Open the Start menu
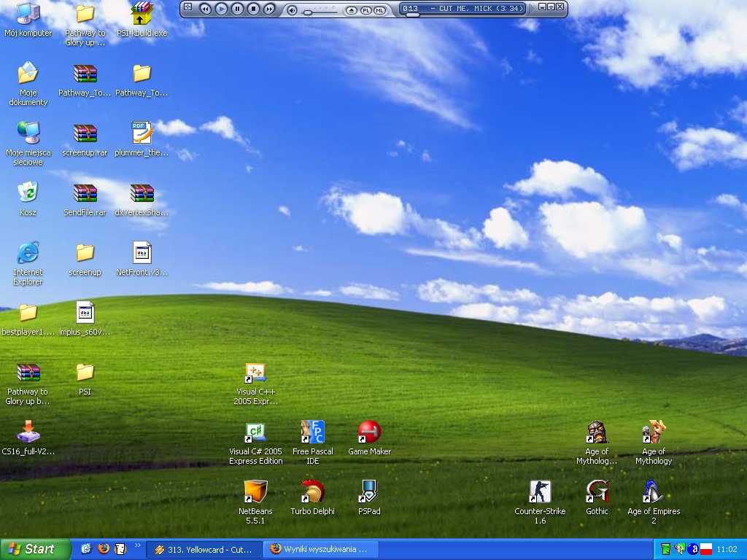The width and height of the screenshot is (747, 560). [34, 550]
